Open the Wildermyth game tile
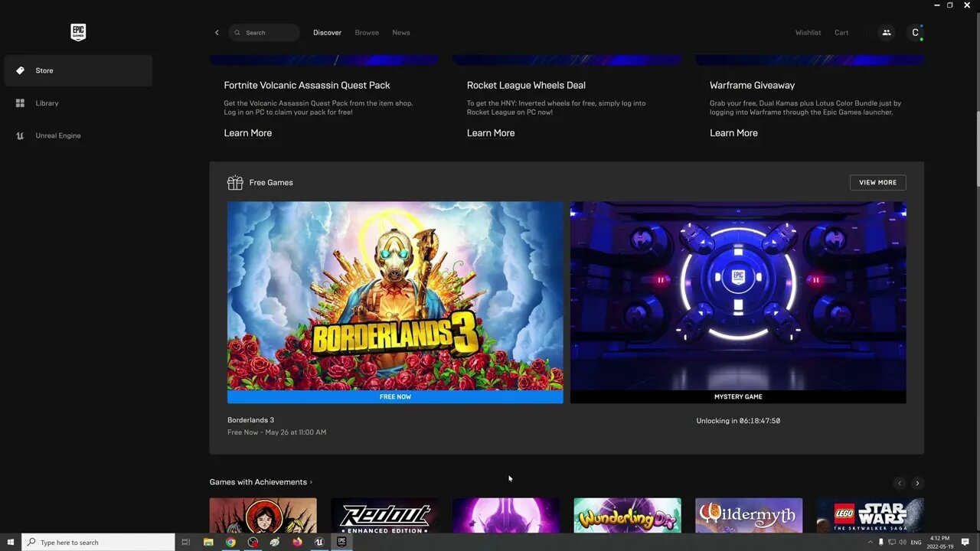 [x=749, y=516]
